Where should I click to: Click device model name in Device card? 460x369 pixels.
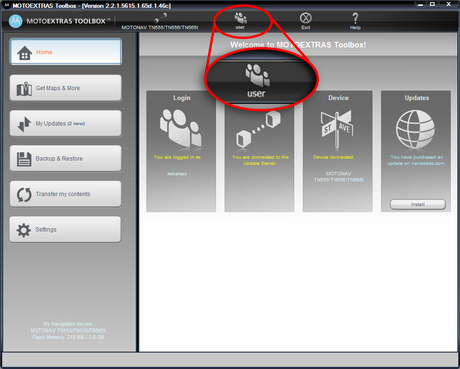338,177
